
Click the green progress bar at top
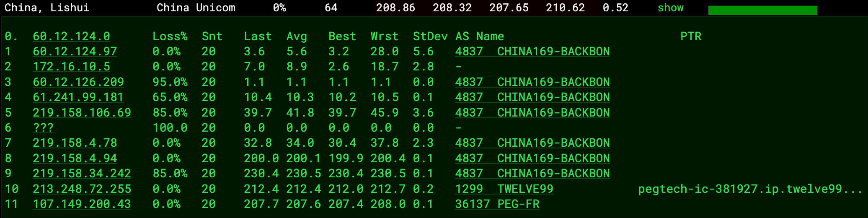[x=762, y=10]
